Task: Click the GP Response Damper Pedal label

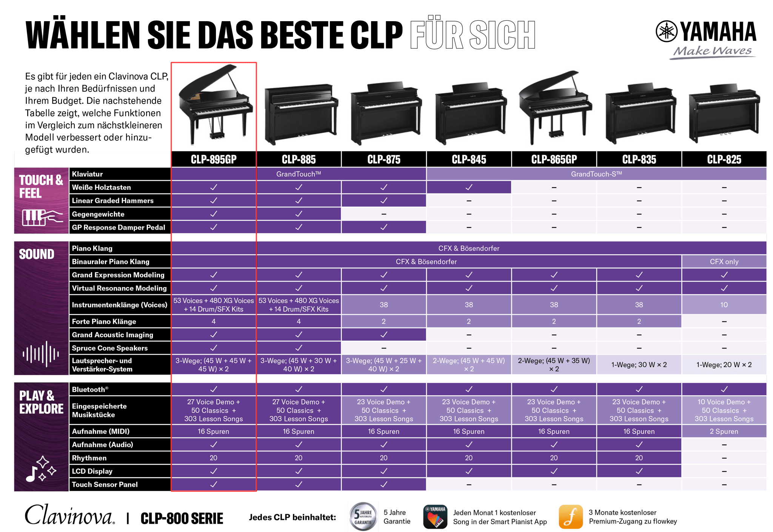Action: (x=120, y=227)
